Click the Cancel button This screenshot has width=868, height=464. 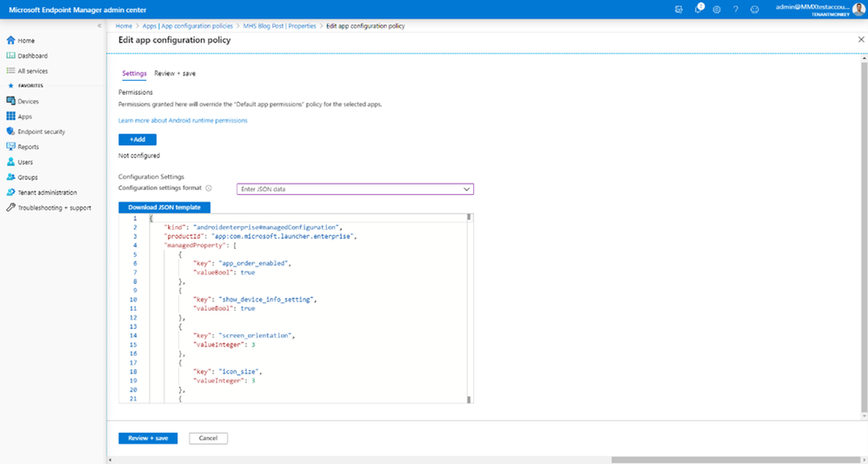click(208, 439)
